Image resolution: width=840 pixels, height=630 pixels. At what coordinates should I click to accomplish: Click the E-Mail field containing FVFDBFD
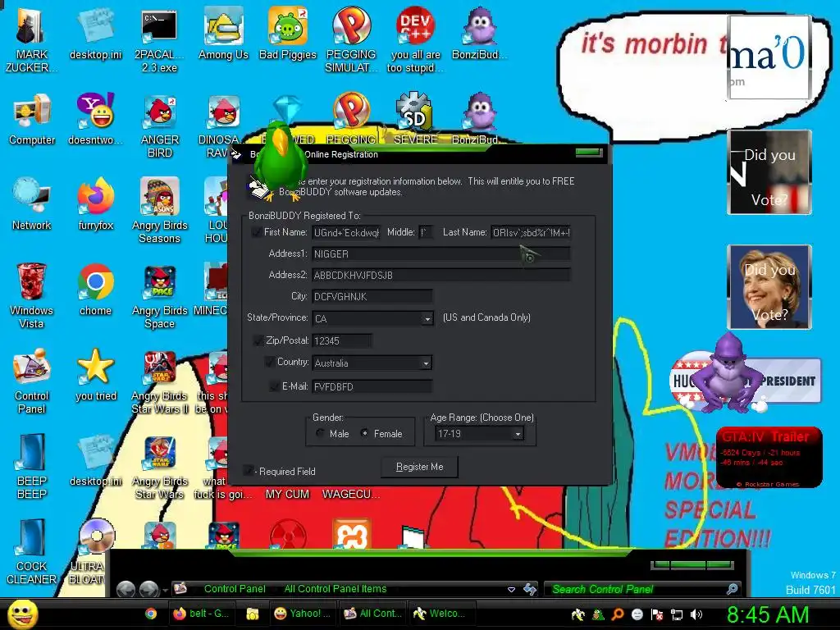372,386
